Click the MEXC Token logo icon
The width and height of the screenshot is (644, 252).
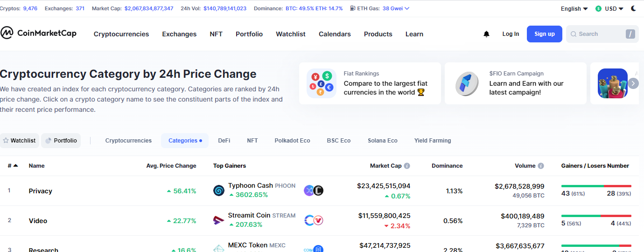point(219,248)
